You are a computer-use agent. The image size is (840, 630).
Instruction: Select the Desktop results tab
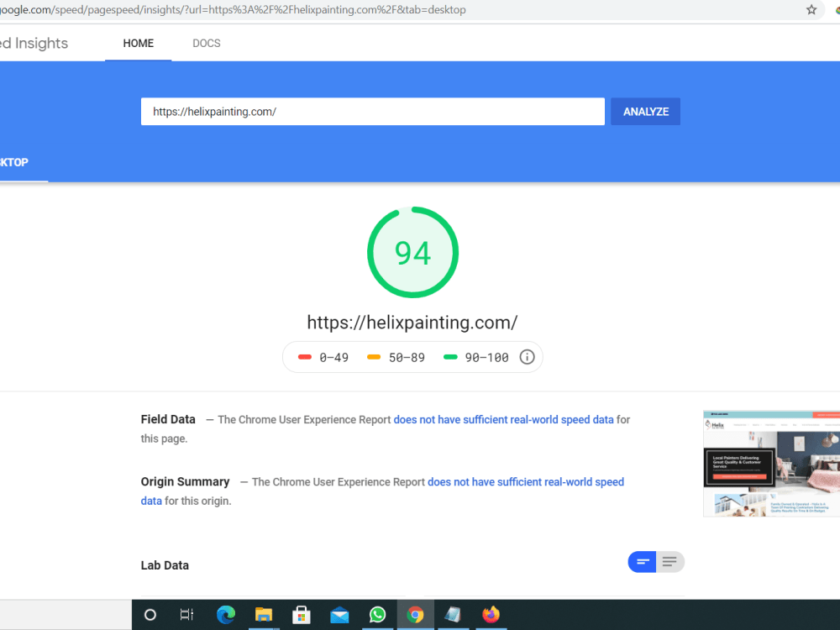click(15, 162)
